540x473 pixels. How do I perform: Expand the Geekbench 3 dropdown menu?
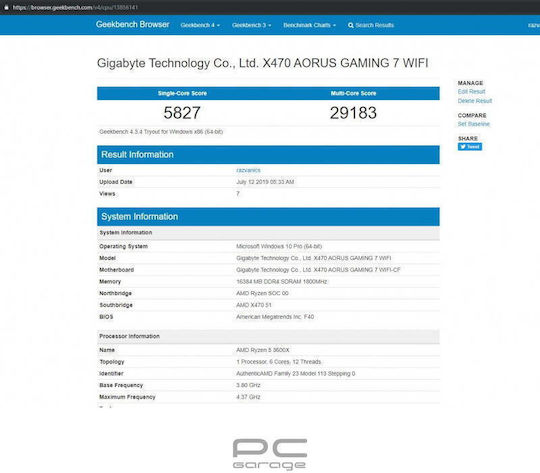click(251, 25)
